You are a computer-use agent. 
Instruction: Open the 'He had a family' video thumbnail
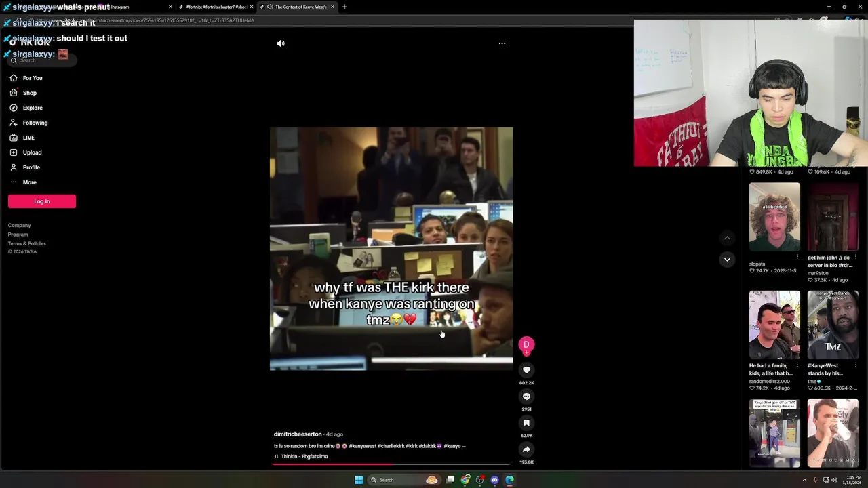tap(774, 325)
